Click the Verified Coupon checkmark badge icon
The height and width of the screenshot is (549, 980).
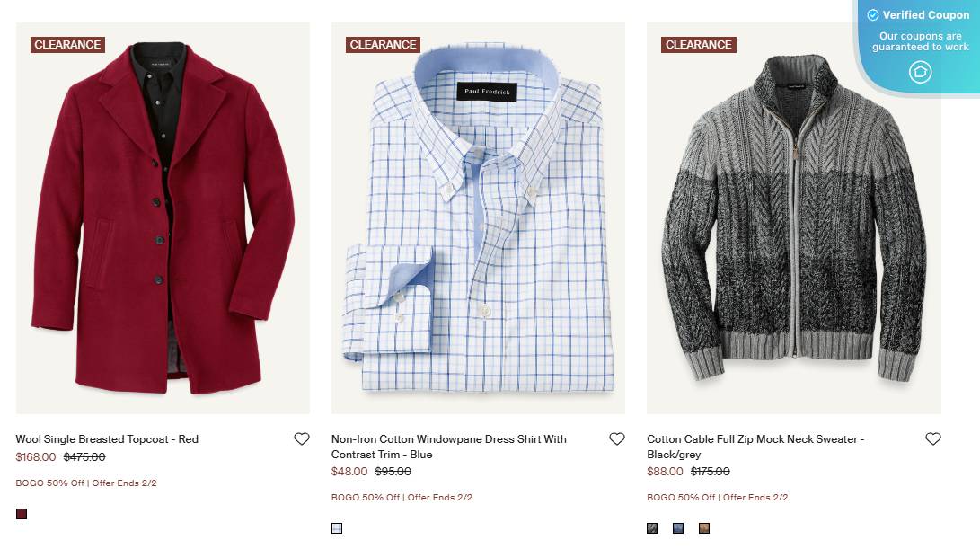[x=872, y=14]
